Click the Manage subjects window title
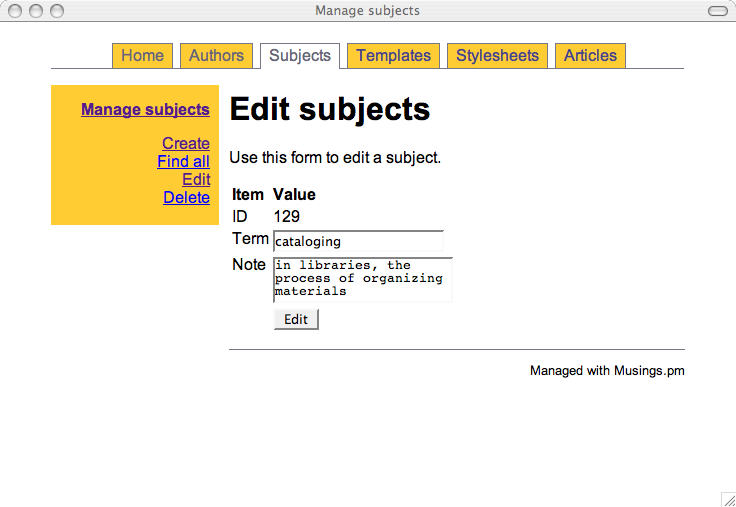The width and height of the screenshot is (736, 507). 367,11
